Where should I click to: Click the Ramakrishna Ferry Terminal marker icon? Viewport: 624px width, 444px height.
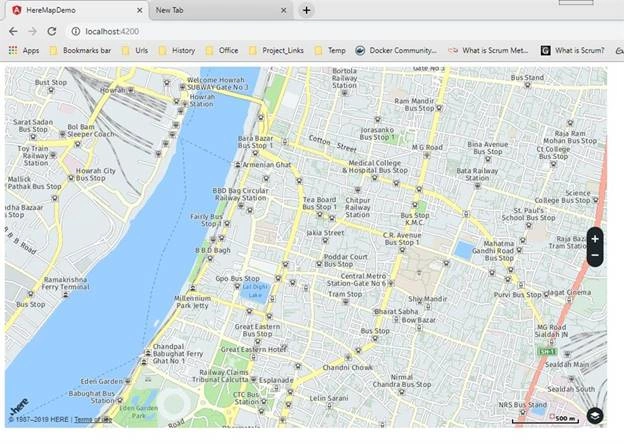tap(66, 295)
